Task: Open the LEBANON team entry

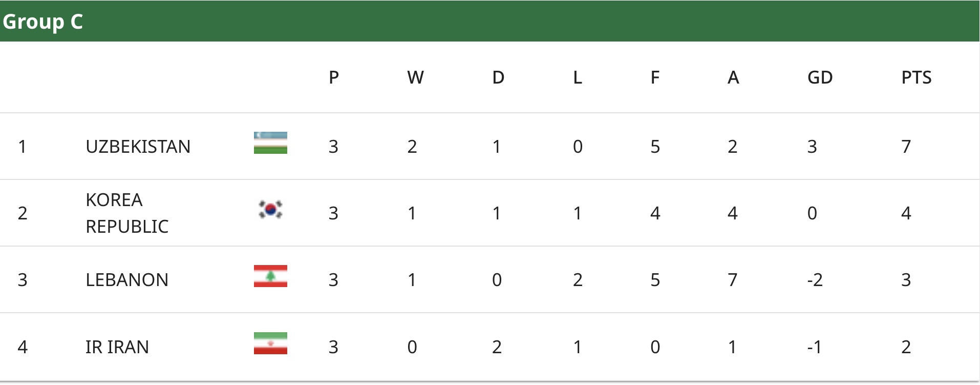Action: [126, 280]
